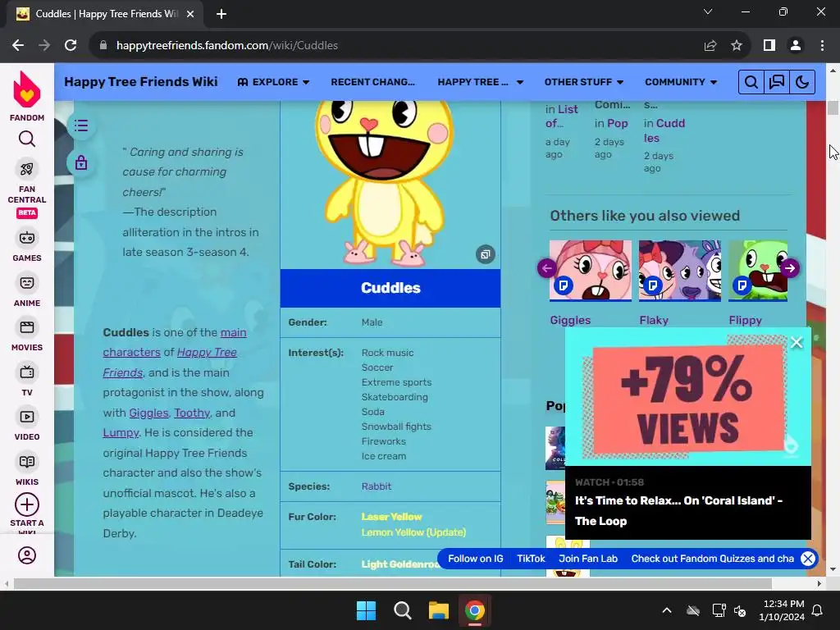Expand Other Stuff dropdown

[x=584, y=82]
